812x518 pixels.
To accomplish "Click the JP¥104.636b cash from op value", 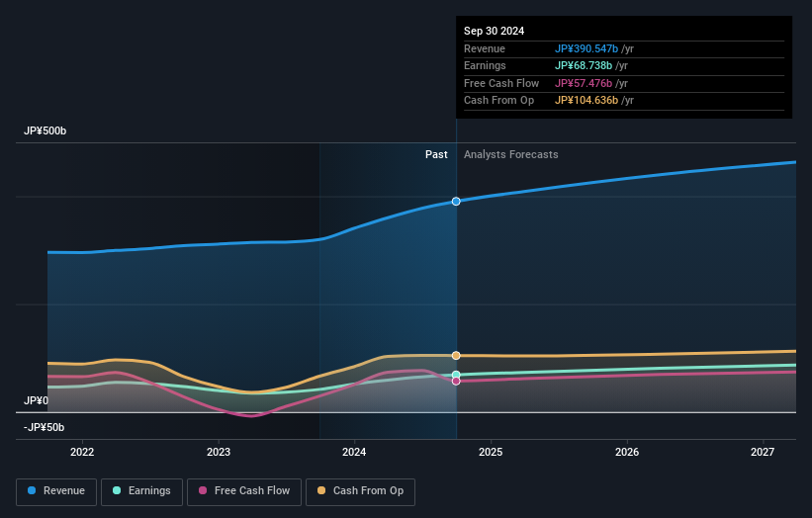I will [x=586, y=101].
